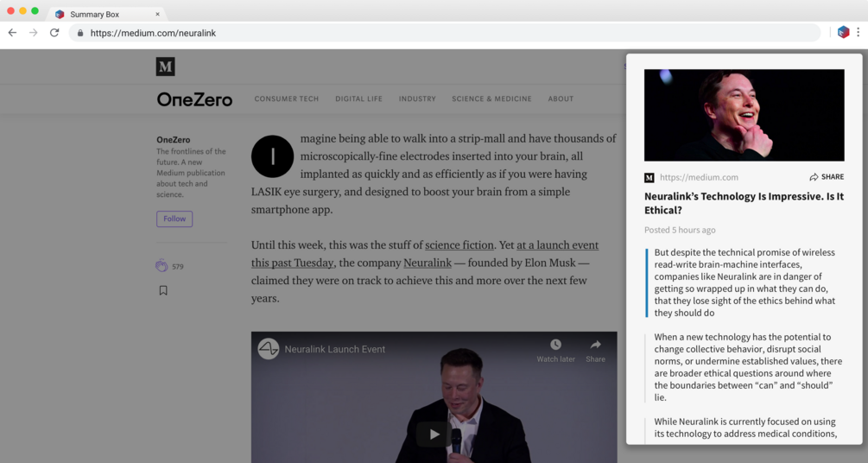
Task: Open the Industry section
Action: pyautogui.click(x=417, y=98)
